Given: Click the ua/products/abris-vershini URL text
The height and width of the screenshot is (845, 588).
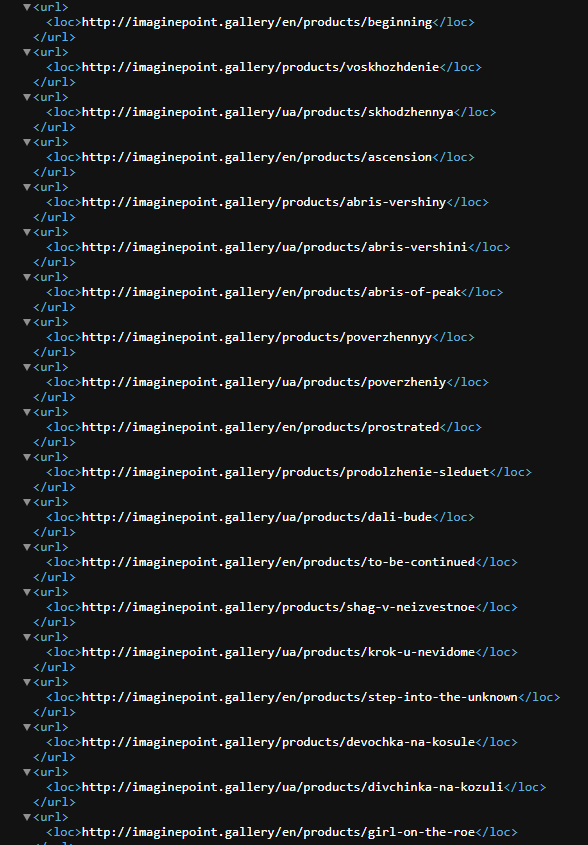Looking at the screenshot, I should coord(274,247).
